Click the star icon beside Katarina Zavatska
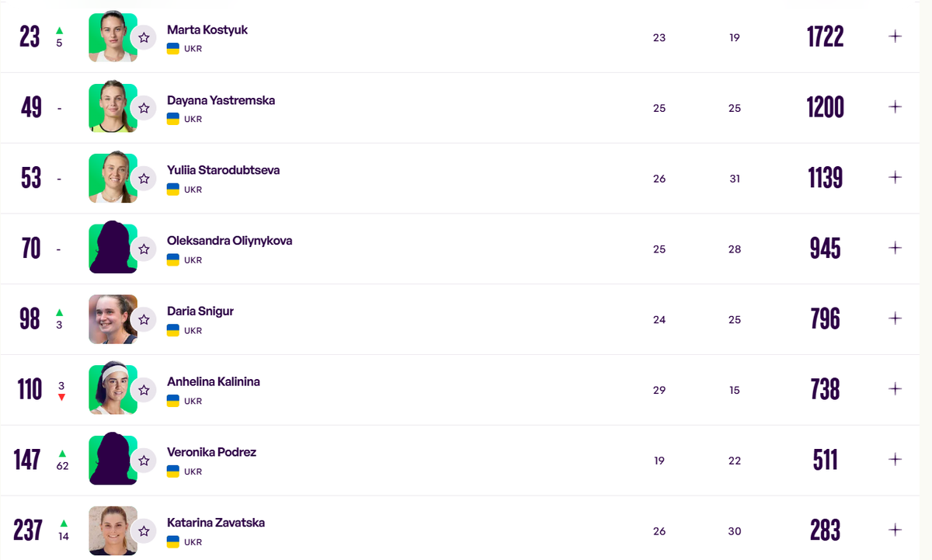The image size is (932, 560). coord(144,531)
